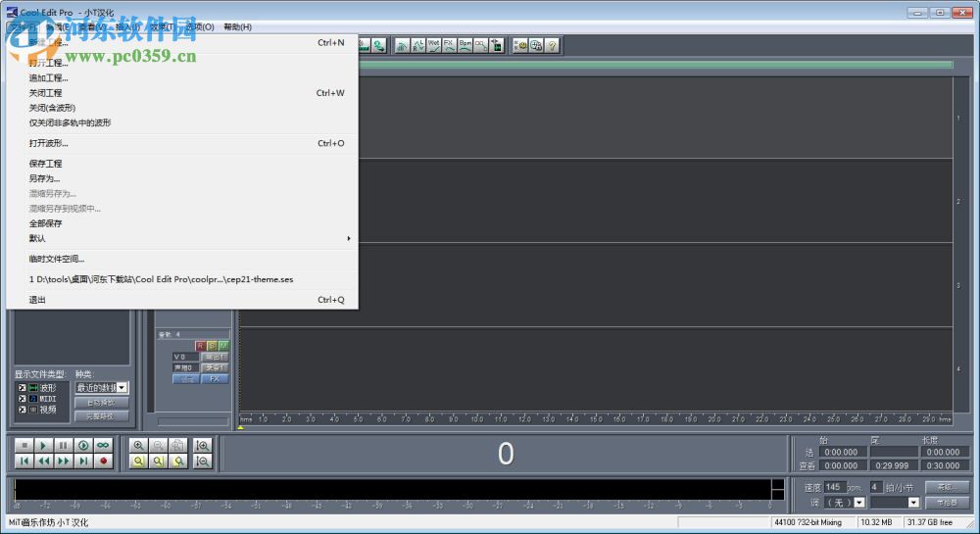Click the button right of the bpm field
980x534 pixels.
(x=947, y=487)
